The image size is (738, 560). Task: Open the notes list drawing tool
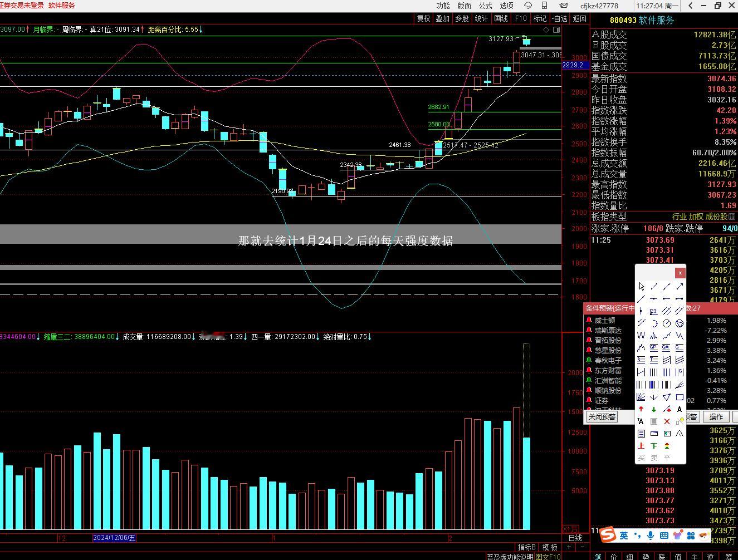[641, 433]
